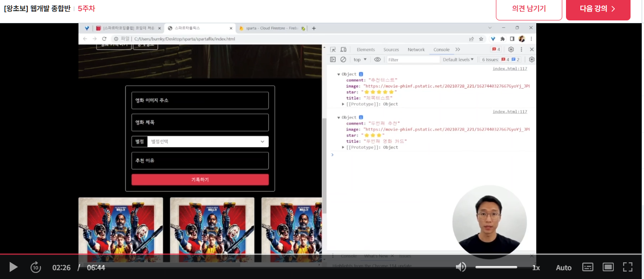Click the first movie poster card
644x279 pixels.
click(x=121, y=229)
